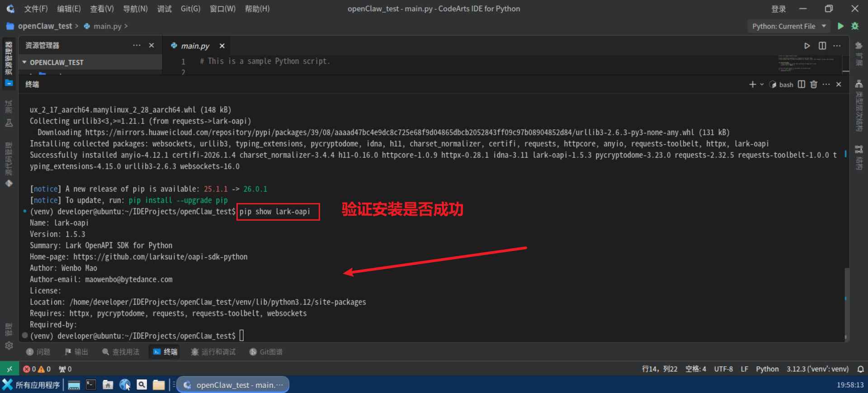Image resolution: width=868 pixels, height=393 pixels.
Task: Start debugging with the green bug icon
Action: click(x=855, y=26)
